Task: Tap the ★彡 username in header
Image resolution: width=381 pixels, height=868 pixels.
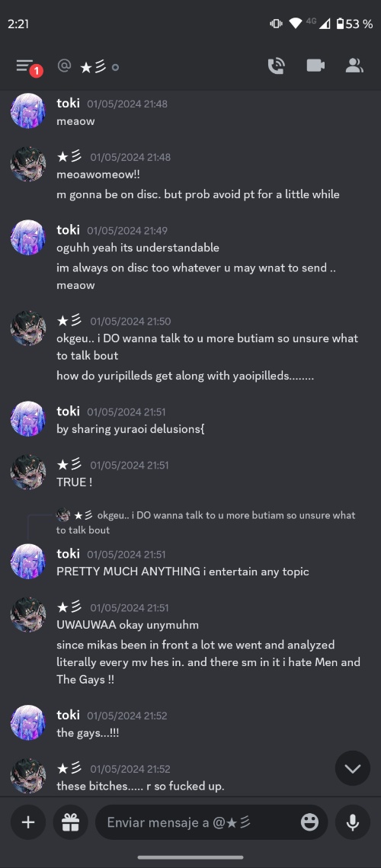Action: [93, 68]
